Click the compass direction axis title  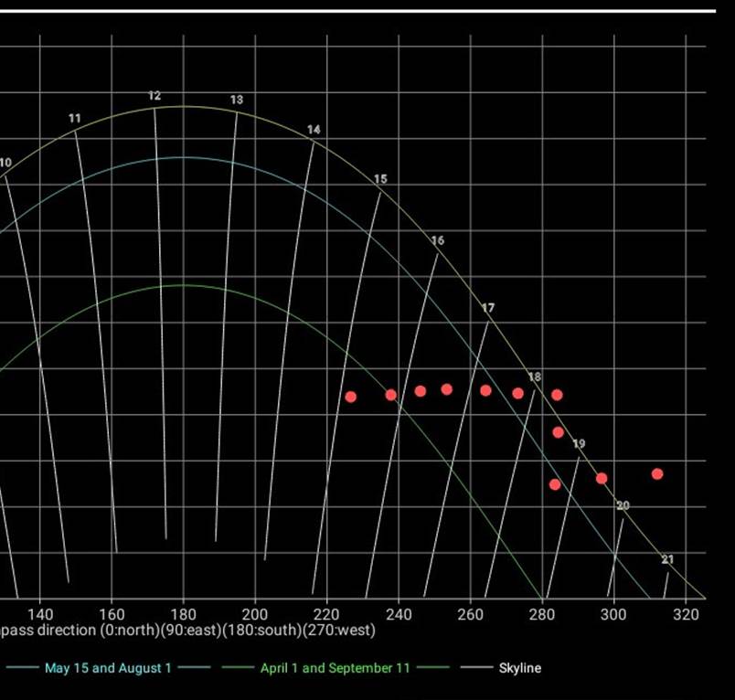tap(187, 631)
